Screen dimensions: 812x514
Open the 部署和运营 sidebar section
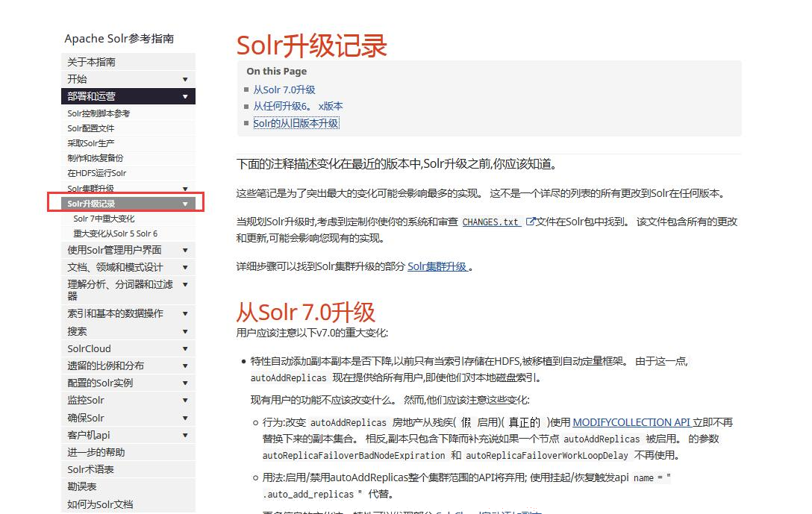pyautogui.click(x=91, y=96)
